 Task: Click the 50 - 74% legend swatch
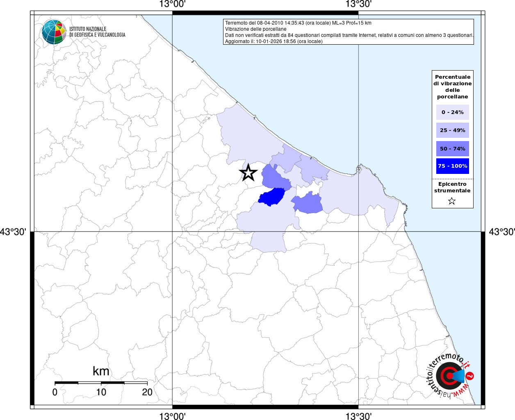click(452, 148)
